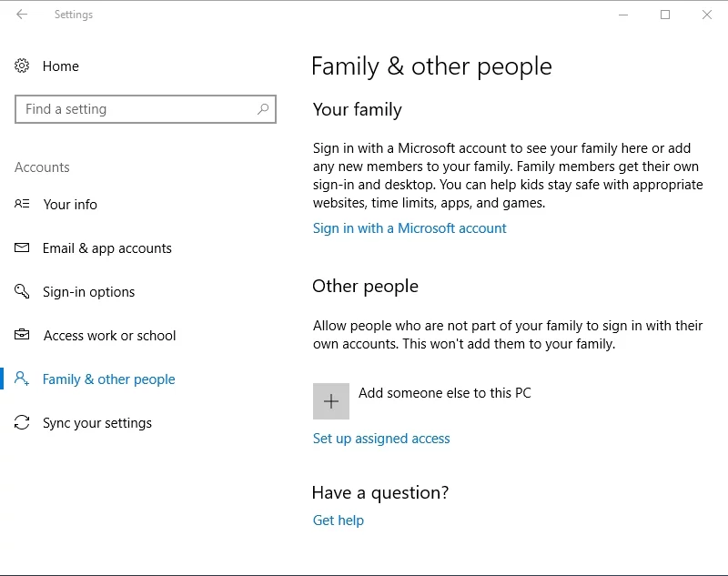Maximize the Settings window
The image size is (728, 576).
click(665, 15)
